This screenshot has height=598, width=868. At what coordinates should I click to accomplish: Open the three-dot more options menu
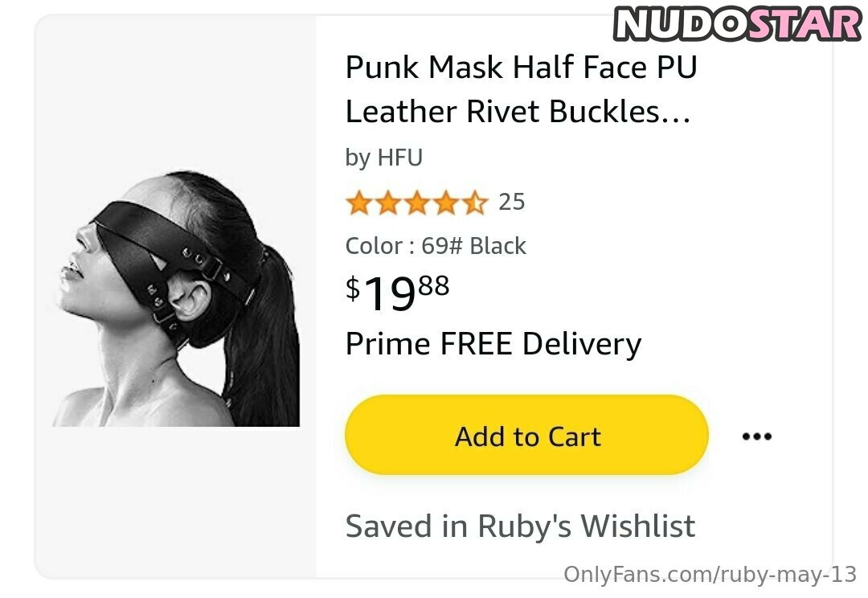pyautogui.click(x=757, y=436)
